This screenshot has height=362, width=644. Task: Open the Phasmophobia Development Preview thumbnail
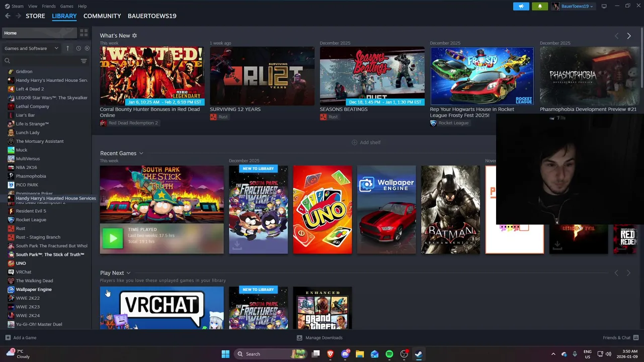point(590,76)
